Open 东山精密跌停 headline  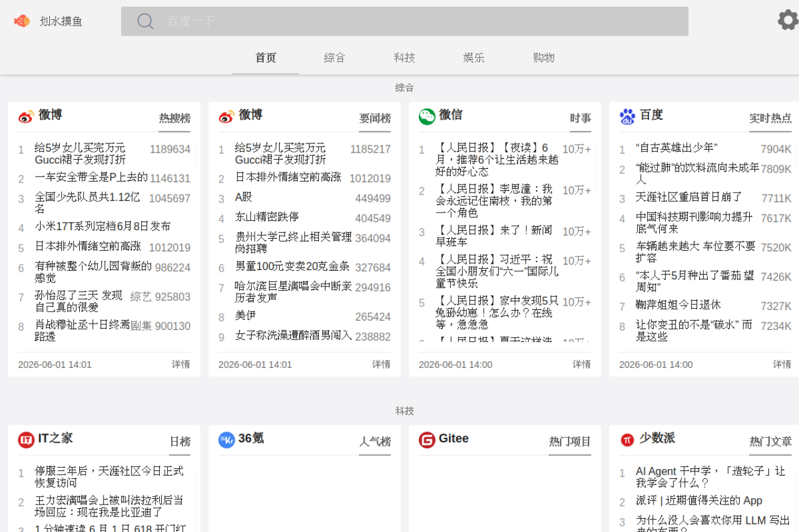pyautogui.click(x=267, y=217)
